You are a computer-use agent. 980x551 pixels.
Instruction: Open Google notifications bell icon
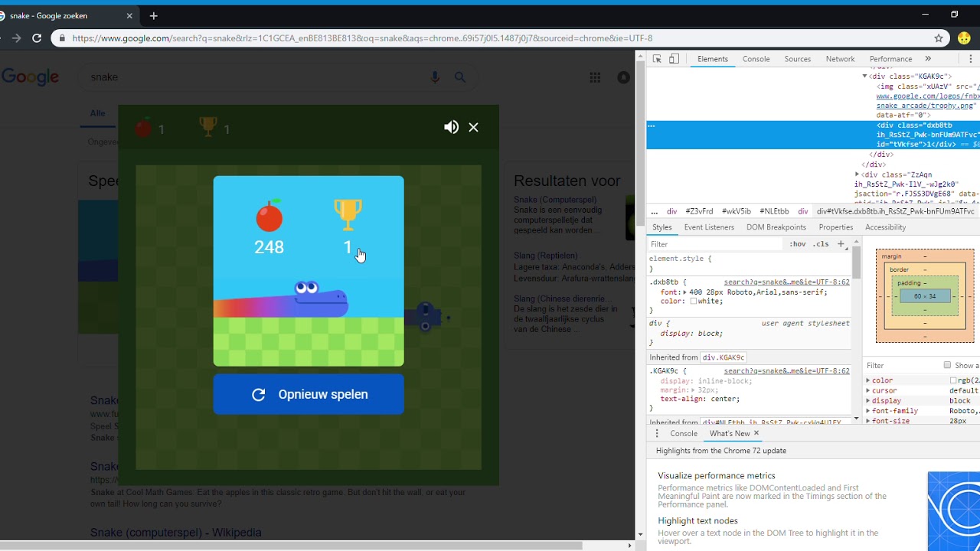click(x=623, y=77)
